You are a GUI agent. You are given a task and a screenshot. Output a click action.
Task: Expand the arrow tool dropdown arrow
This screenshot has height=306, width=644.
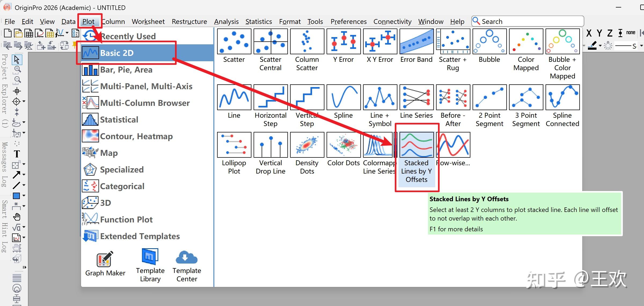[x=24, y=175]
